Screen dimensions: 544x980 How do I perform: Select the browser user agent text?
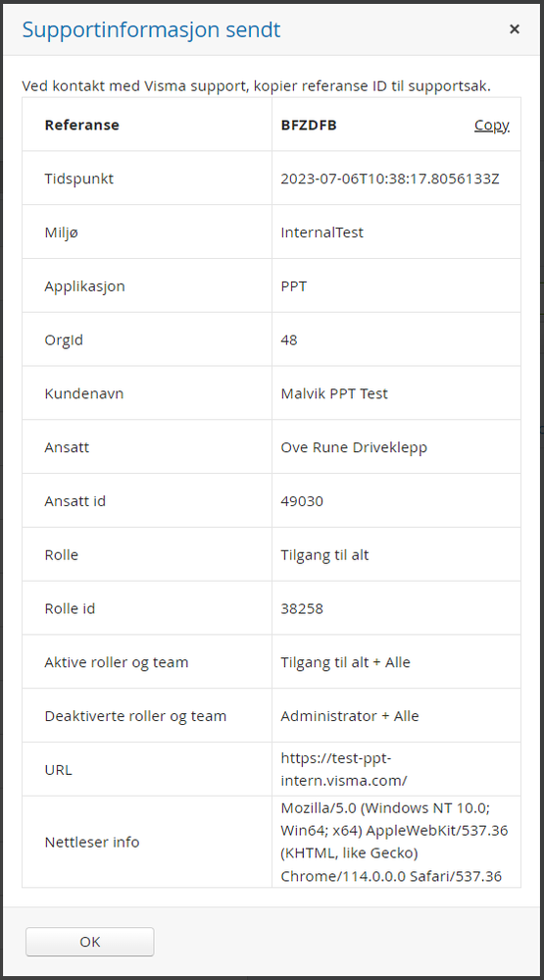[394, 842]
